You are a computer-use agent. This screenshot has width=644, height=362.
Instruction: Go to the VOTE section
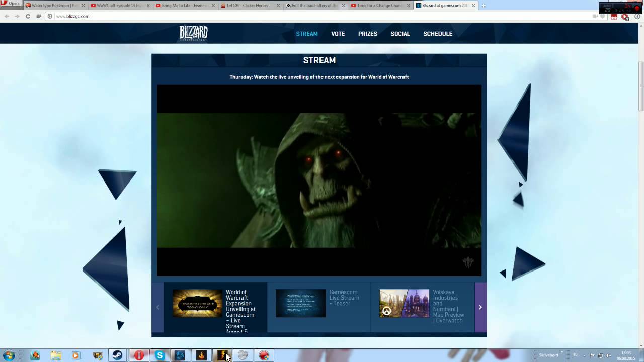tap(338, 34)
